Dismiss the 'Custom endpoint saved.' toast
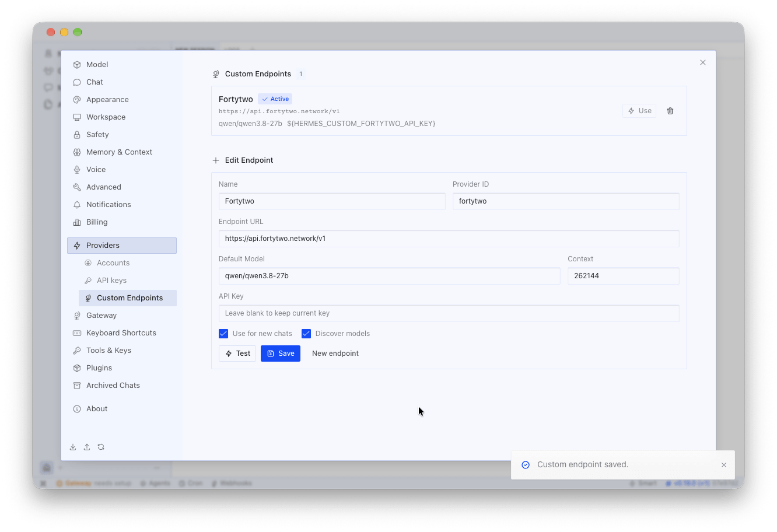 [x=724, y=465]
